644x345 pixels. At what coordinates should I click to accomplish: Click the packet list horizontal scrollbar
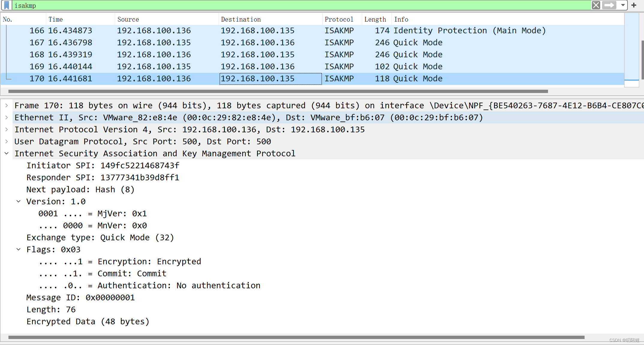click(x=278, y=91)
